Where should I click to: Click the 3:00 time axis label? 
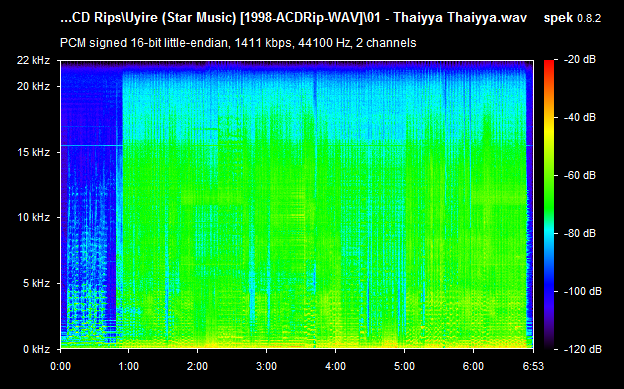click(x=266, y=366)
